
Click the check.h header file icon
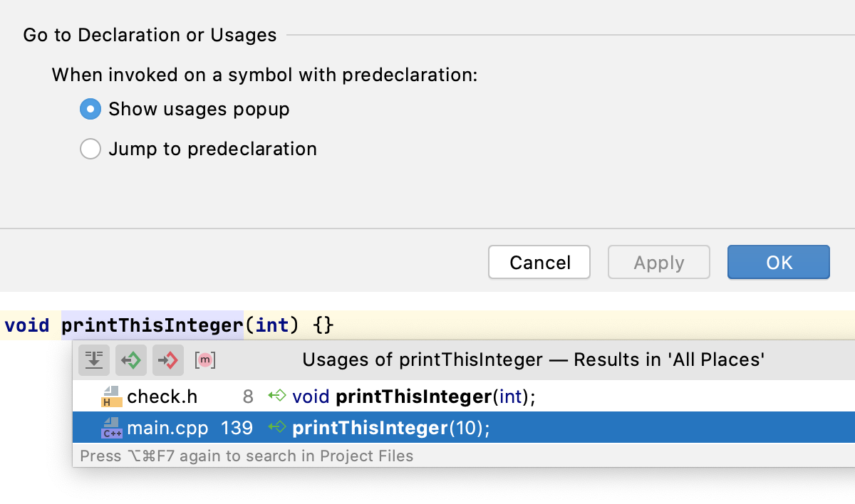click(111, 397)
